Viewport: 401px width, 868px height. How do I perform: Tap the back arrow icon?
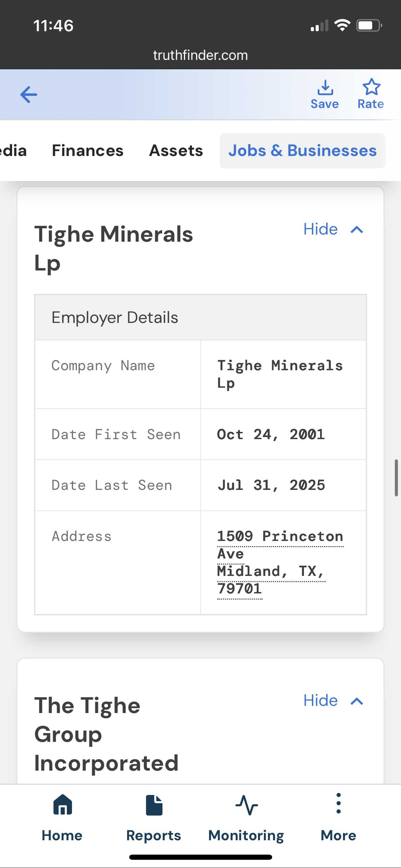coord(29,95)
